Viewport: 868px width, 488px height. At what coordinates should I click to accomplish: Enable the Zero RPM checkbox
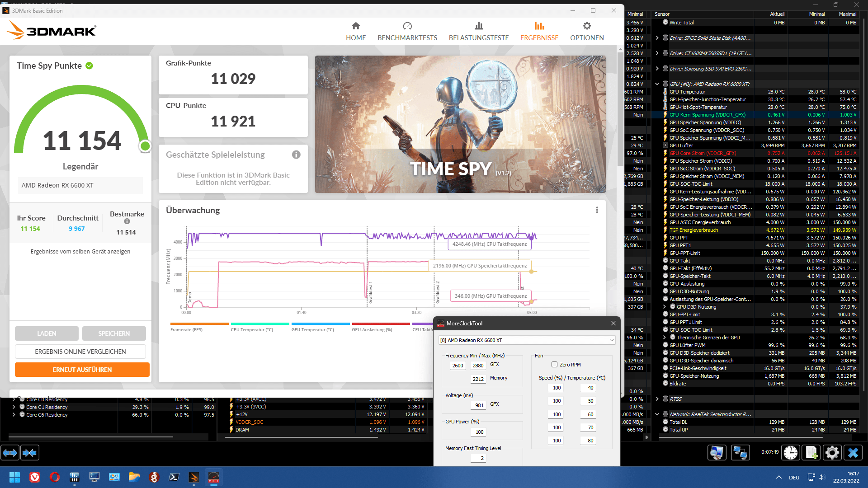click(x=554, y=365)
